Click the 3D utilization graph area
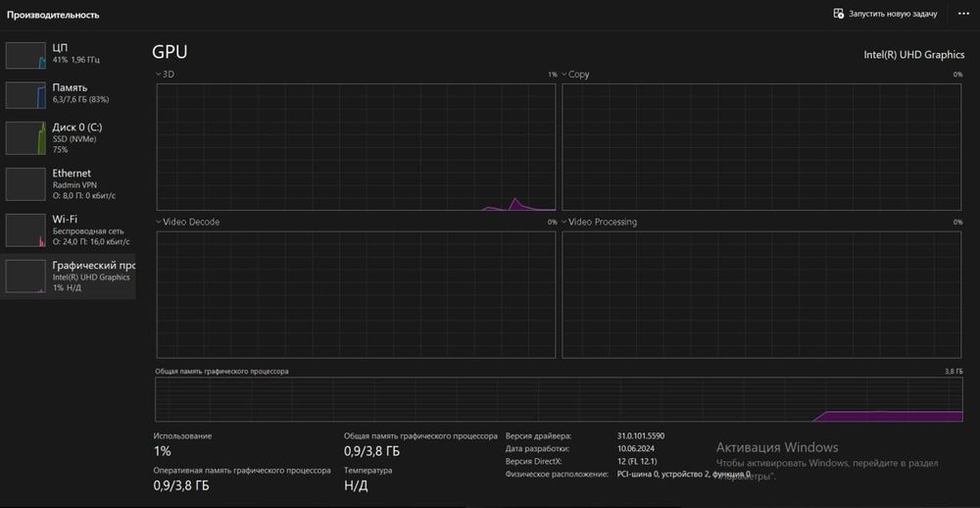Viewport: 980px width, 508px height. click(356, 147)
